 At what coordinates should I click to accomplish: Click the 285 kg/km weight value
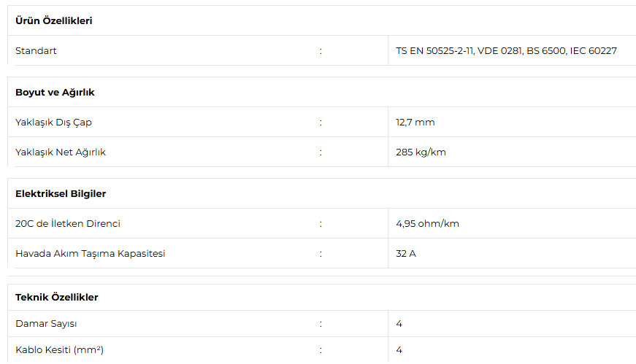coord(421,152)
